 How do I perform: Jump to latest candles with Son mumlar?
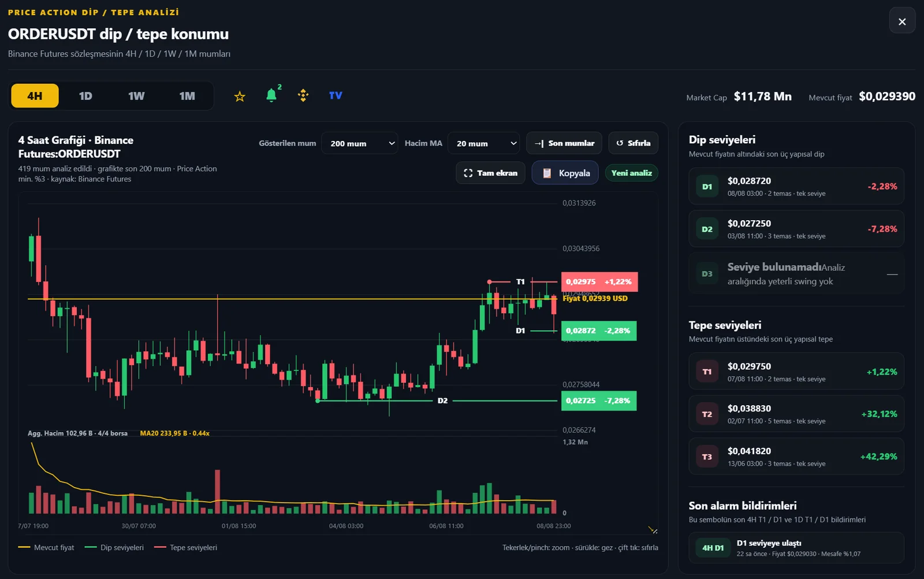564,143
